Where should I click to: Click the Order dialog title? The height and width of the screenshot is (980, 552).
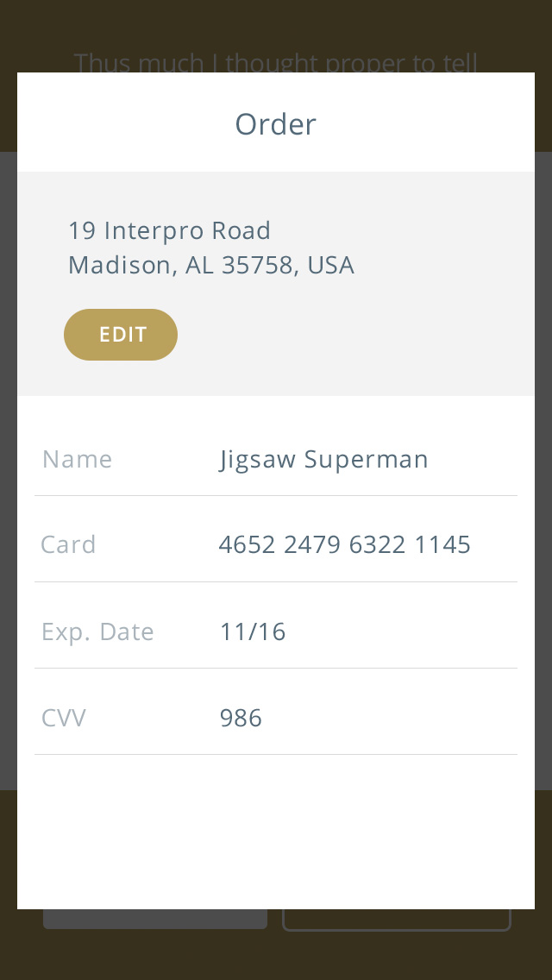pos(276,123)
